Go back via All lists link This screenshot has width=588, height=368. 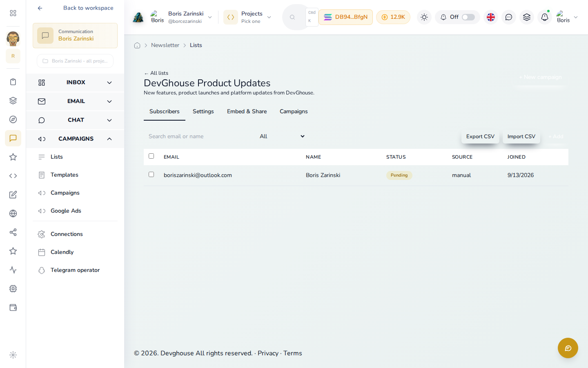pos(156,73)
